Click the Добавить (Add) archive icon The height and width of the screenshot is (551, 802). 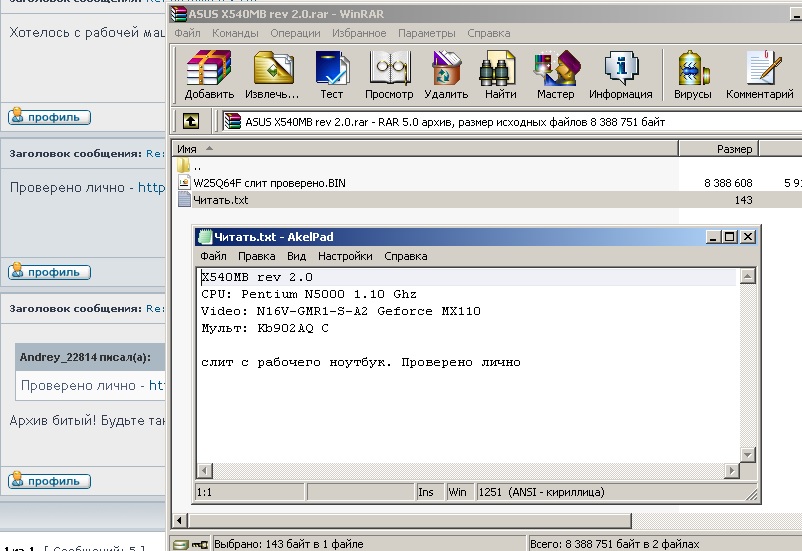tap(209, 74)
